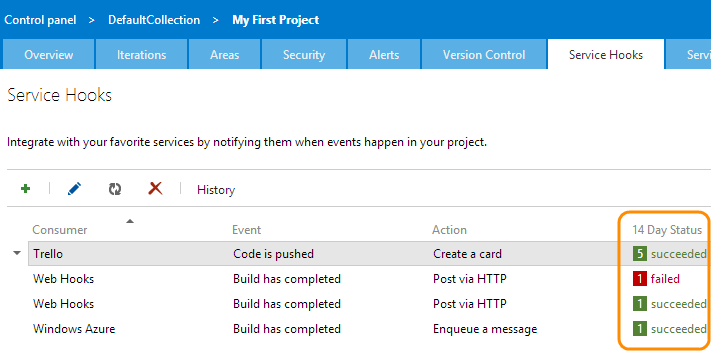
Task: Click the green 5 succeeded badge for Trello
Action: point(640,254)
